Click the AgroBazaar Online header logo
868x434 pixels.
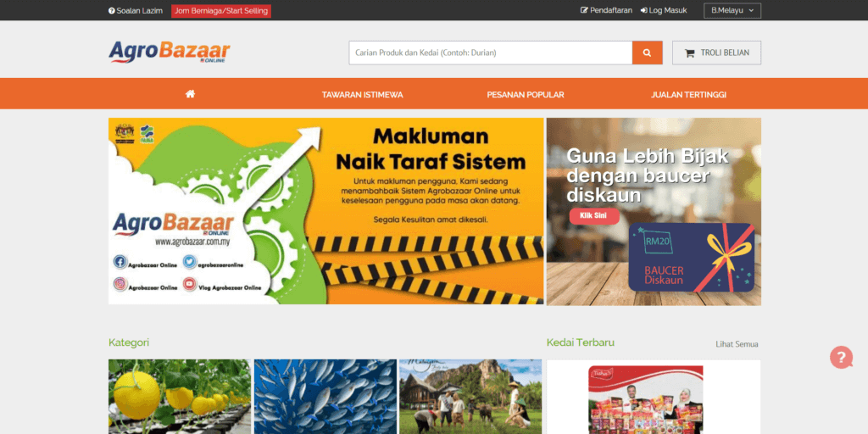[x=170, y=52]
